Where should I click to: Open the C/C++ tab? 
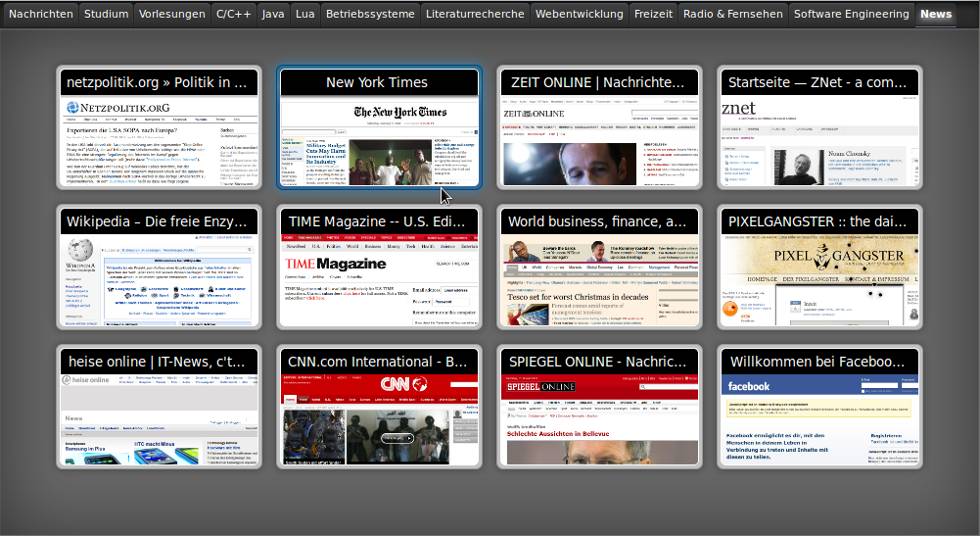[x=233, y=14]
